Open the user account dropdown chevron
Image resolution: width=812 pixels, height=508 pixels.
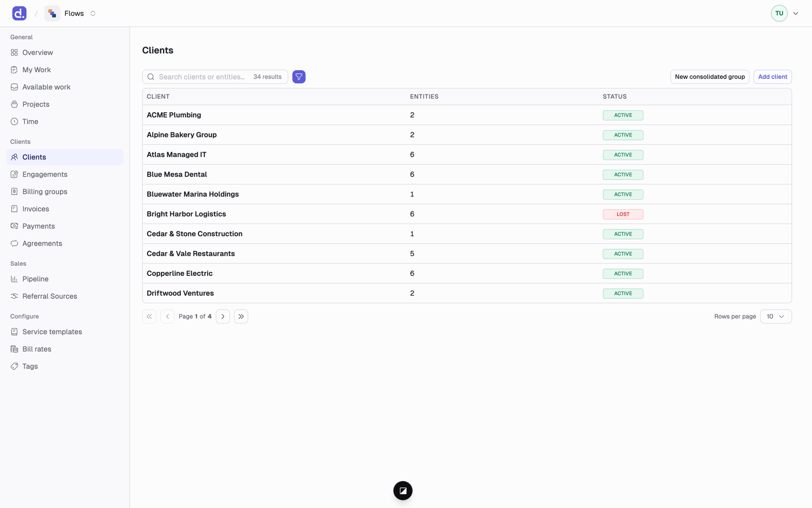click(796, 13)
